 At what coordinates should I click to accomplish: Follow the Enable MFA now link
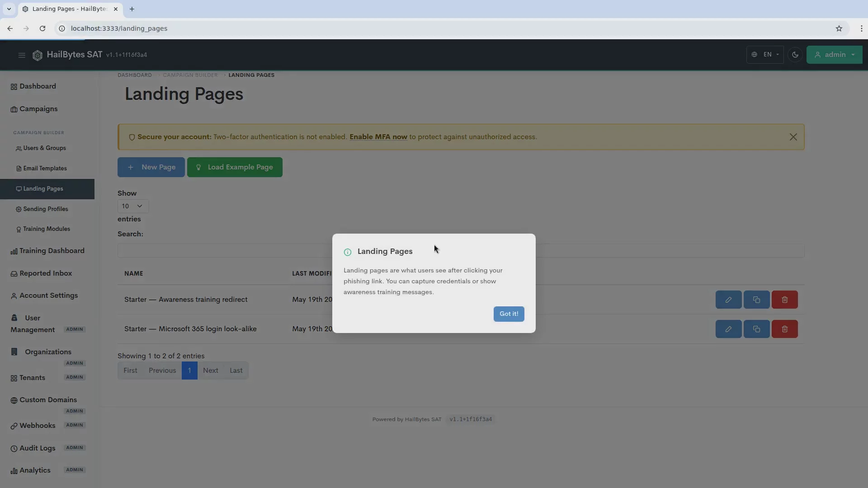pos(378,137)
